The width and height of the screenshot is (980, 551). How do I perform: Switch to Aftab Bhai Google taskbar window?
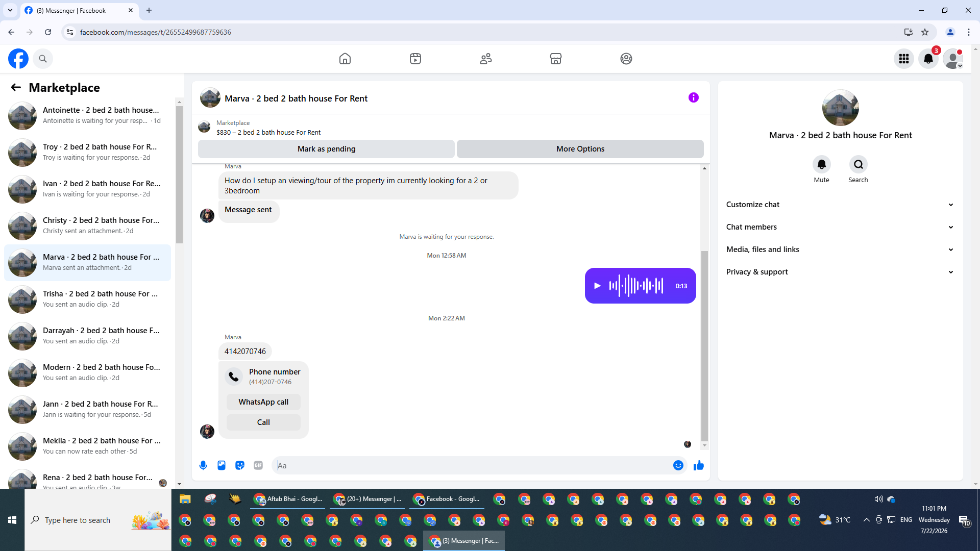288,499
